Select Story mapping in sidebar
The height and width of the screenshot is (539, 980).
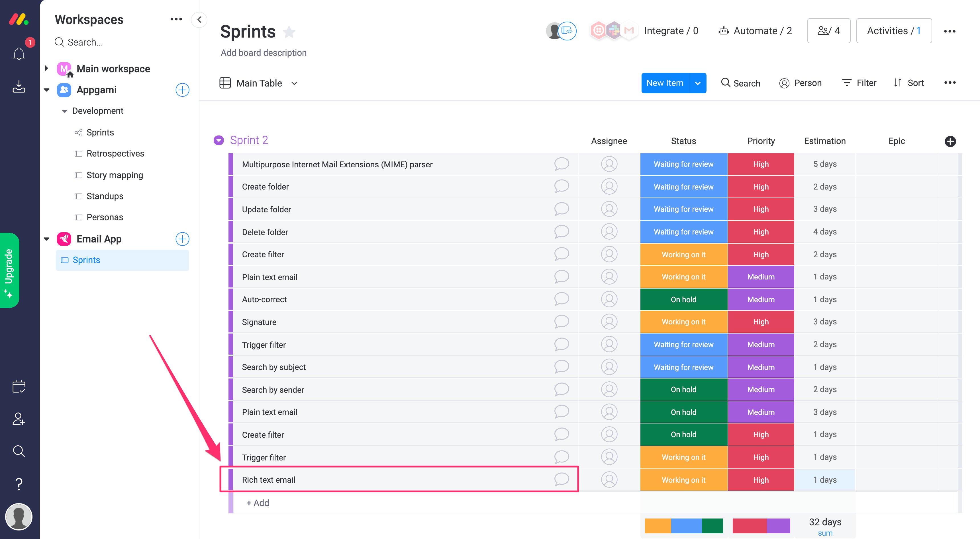tap(115, 175)
